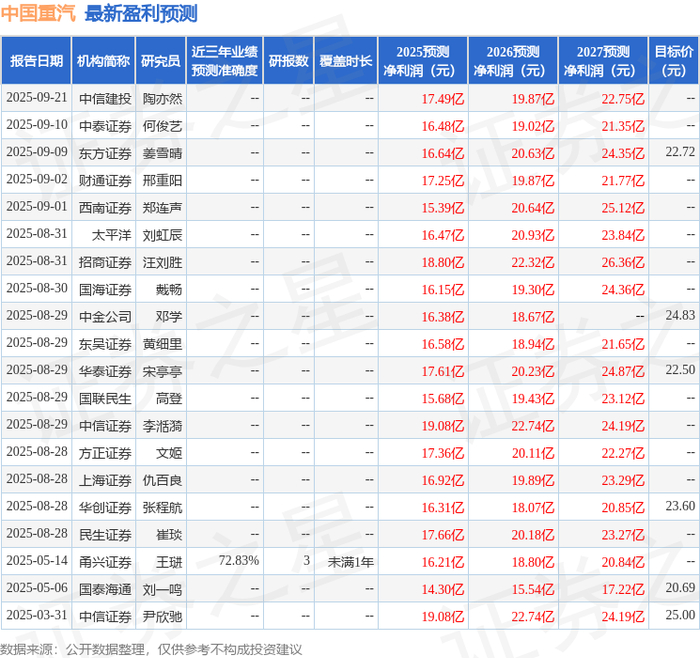
Task: Click the 西南证券 institution cell
Action: coord(105,208)
